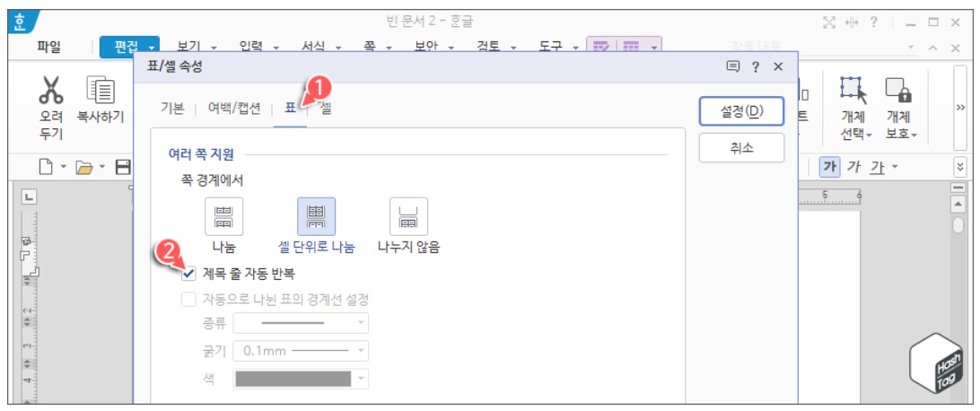The image size is (980, 411).
Task: Open the 파일 menu
Action: (49, 47)
